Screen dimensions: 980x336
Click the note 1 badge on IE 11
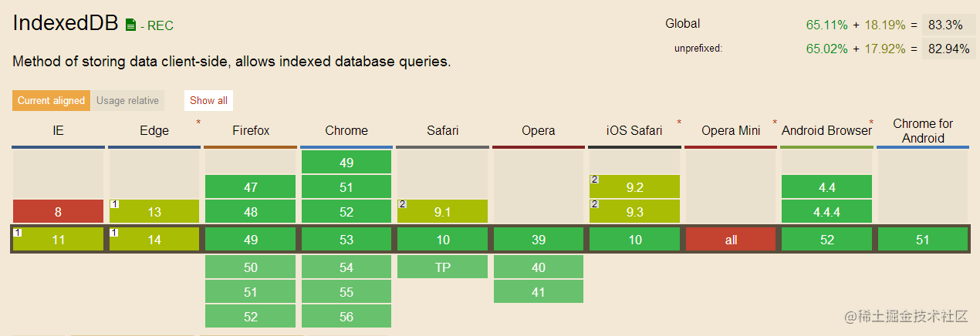tap(17, 232)
